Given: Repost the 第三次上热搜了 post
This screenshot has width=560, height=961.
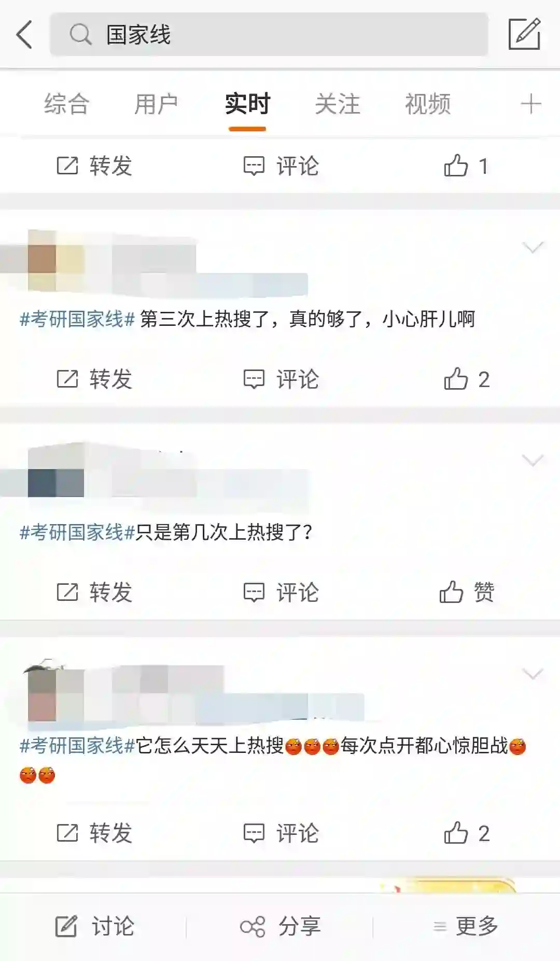Looking at the screenshot, I should pos(94,379).
